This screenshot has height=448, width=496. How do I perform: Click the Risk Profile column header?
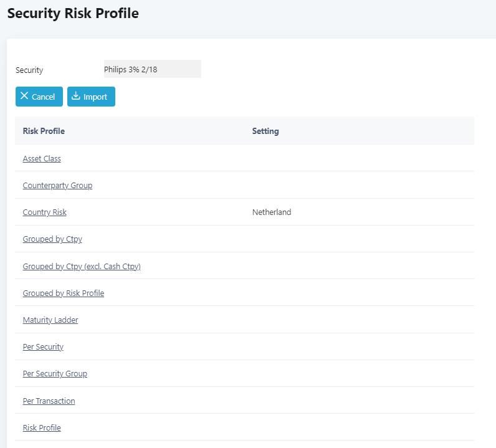click(44, 131)
